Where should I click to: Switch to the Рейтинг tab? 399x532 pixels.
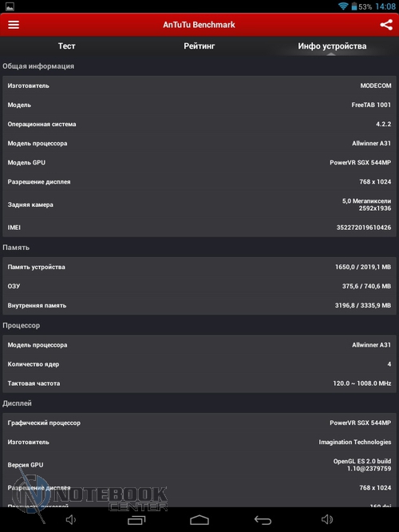(x=199, y=46)
